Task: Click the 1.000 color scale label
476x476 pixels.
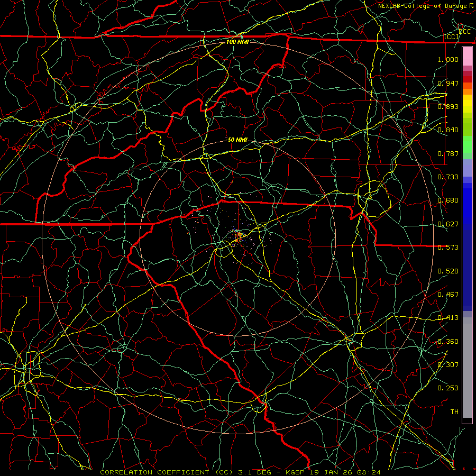Action: tap(448, 59)
